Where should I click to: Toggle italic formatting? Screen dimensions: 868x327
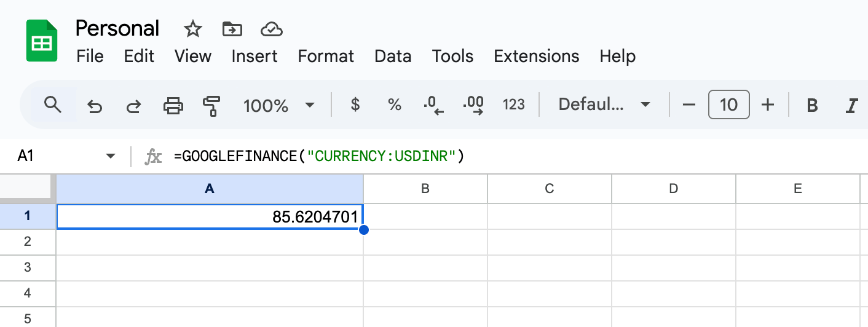tap(851, 106)
